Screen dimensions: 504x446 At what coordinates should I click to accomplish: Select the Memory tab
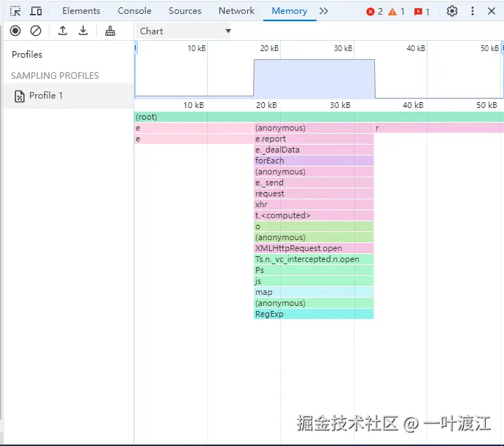click(290, 11)
